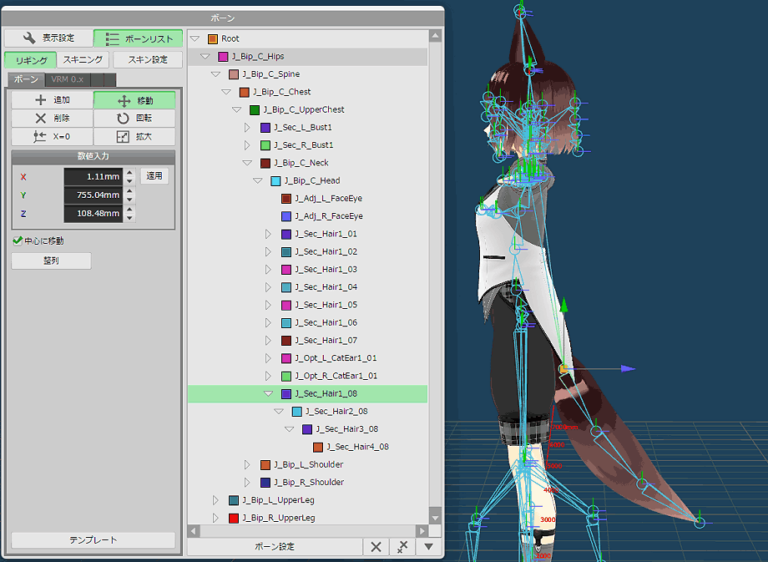Image resolution: width=768 pixels, height=562 pixels.
Task: Select the 拡大 (scale) tool
Action: click(x=135, y=136)
